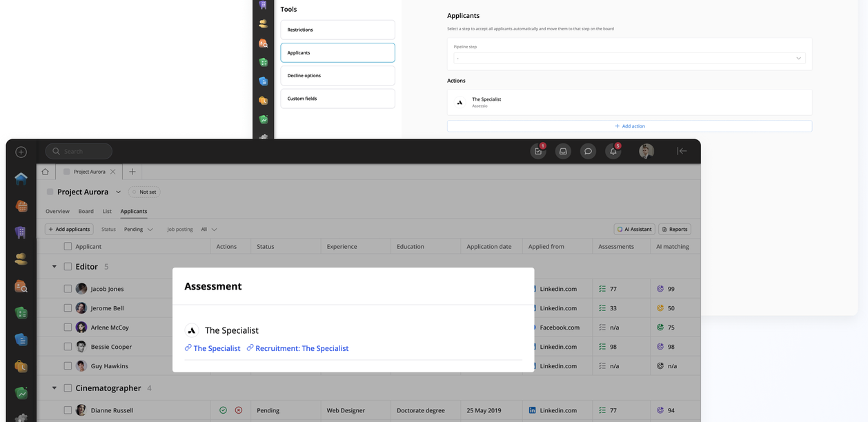Select the Editor group checkbox
The width and height of the screenshot is (868, 422).
tap(68, 266)
